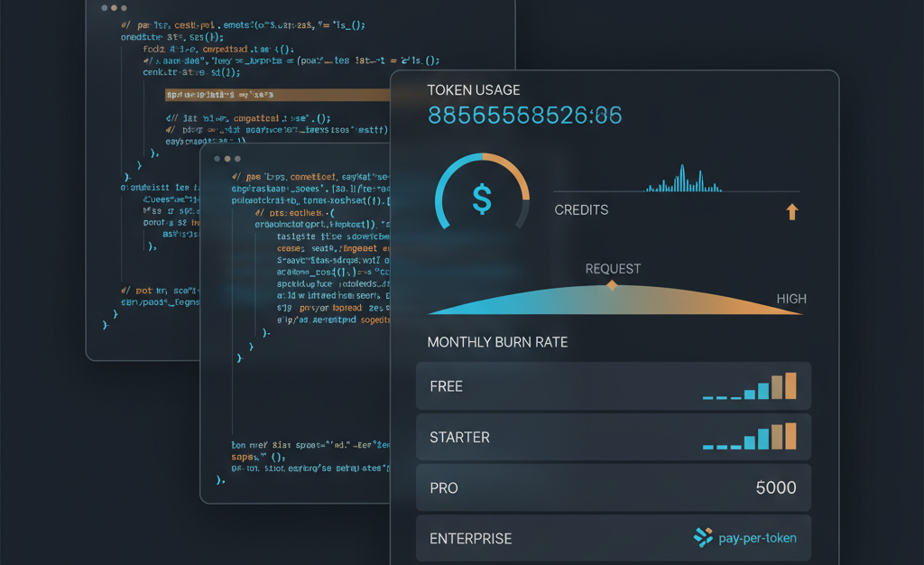Click first window-control dot of back code window

pos(105,8)
